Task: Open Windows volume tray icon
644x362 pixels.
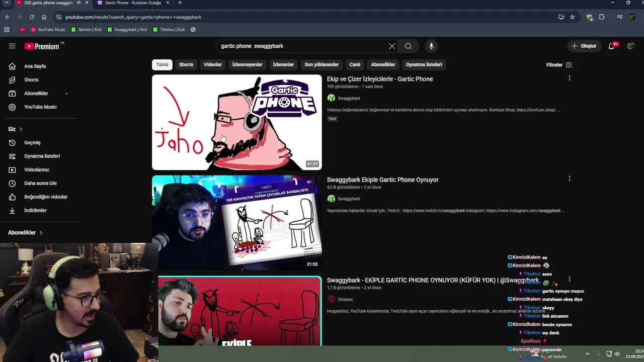Action: 617,354
